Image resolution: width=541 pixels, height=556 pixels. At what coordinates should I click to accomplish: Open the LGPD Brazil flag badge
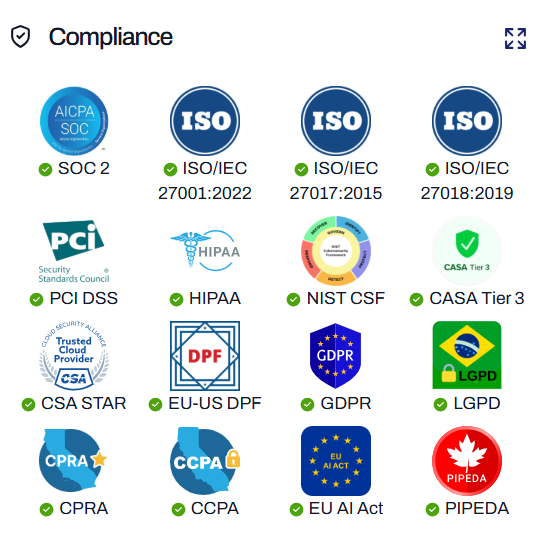tap(467, 355)
